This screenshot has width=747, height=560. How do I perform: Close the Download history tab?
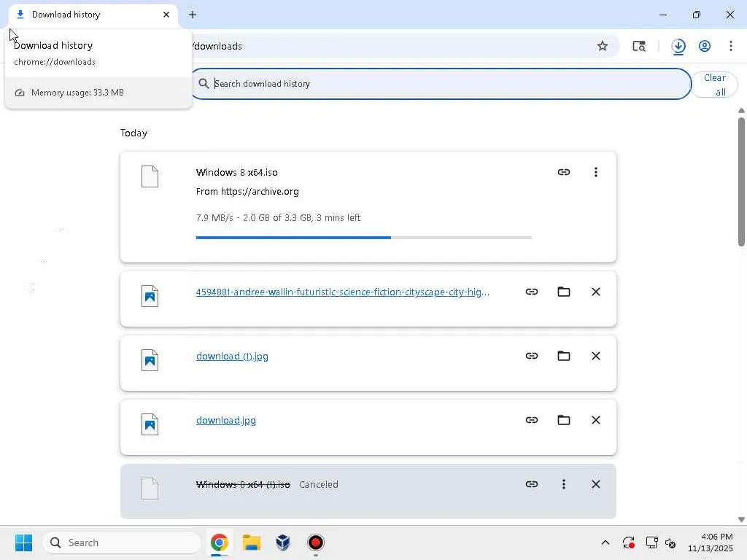point(166,15)
